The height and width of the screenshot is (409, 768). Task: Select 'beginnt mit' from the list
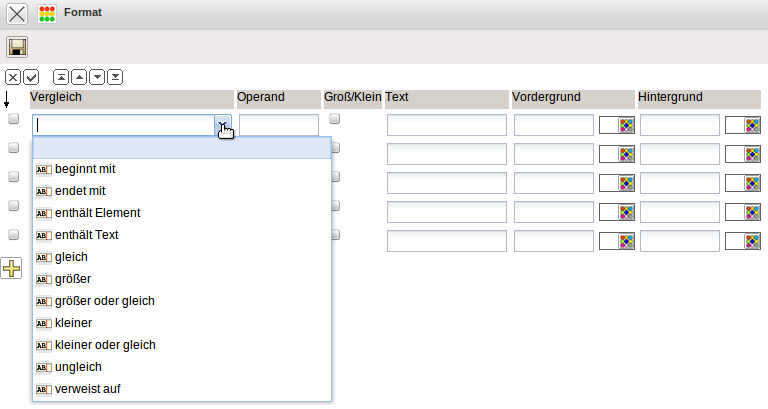coord(85,169)
